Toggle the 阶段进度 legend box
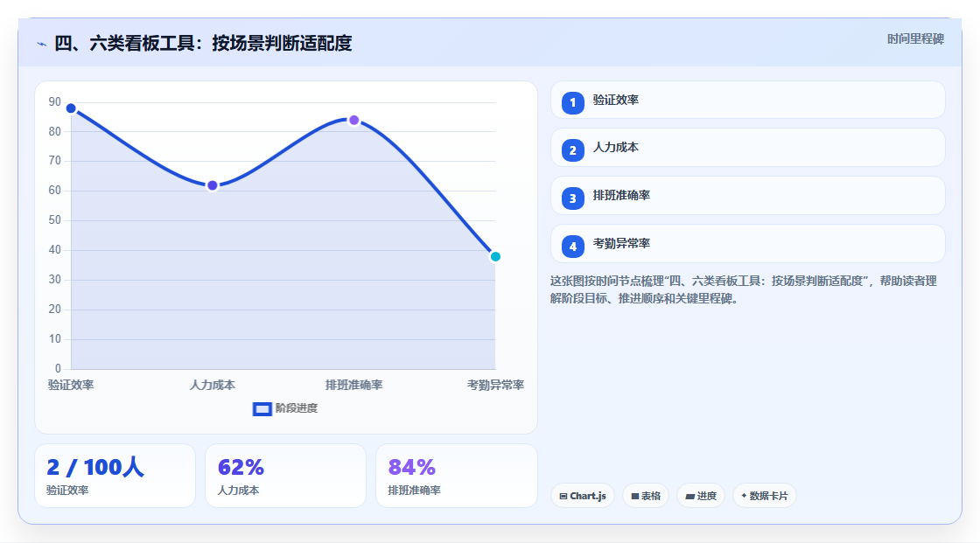 (262, 409)
